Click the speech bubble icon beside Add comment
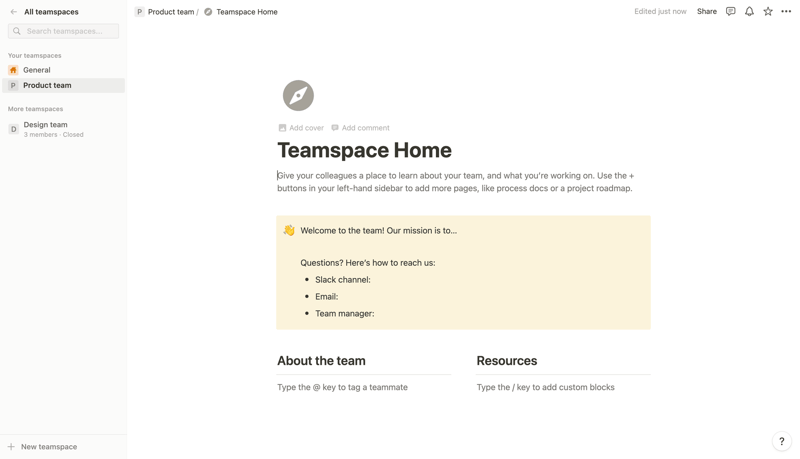The height and width of the screenshot is (459, 800). pos(335,128)
